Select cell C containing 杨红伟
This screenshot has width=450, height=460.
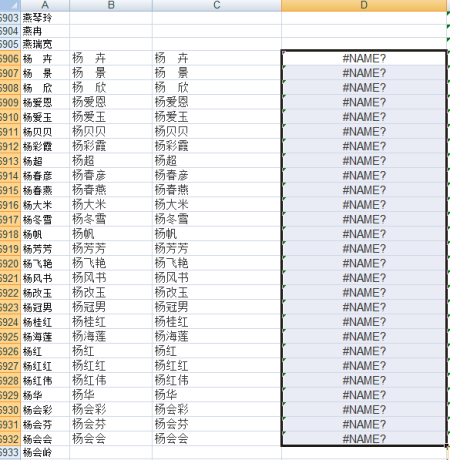[x=217, y=380]
